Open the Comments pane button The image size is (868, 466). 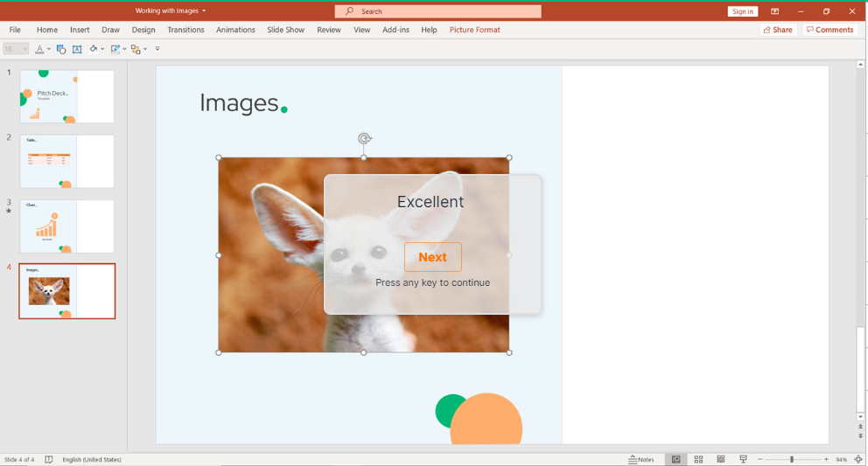[830, 30]
